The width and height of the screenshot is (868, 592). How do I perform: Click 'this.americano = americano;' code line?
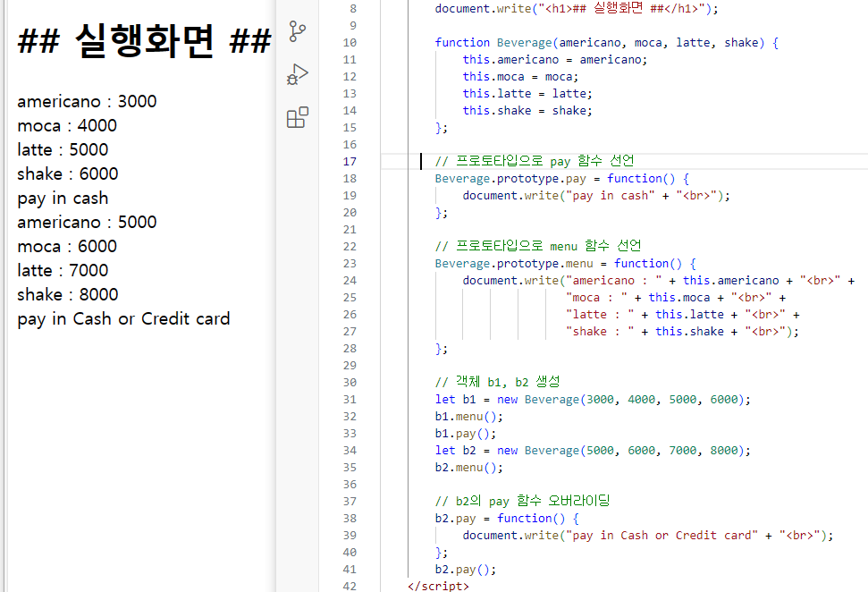point(554,60)
